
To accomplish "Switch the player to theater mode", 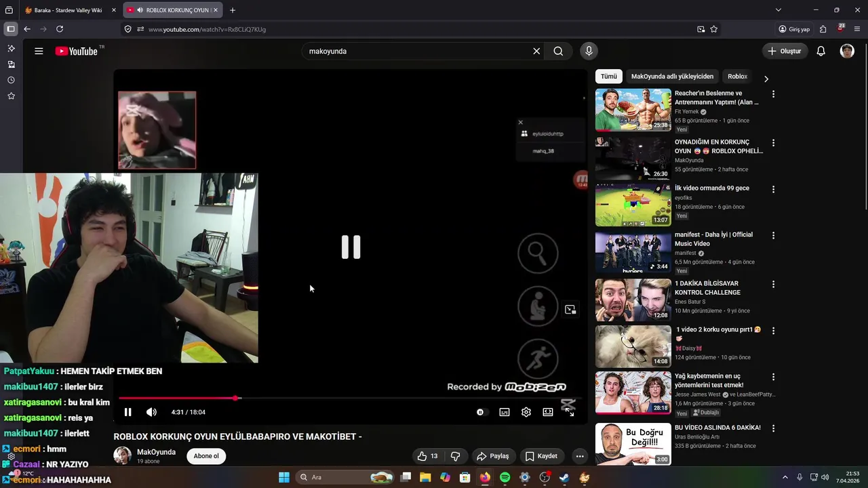I will click(x=548, y=412).
